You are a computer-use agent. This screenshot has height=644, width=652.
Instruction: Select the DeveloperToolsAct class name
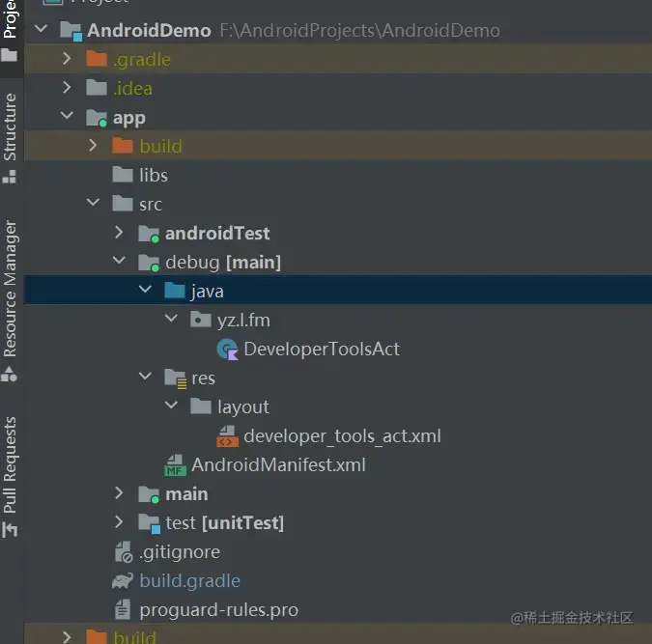point(322,349)
